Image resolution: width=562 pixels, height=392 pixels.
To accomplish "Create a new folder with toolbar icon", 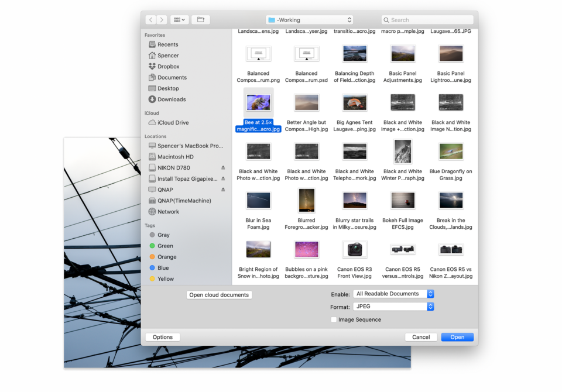I will coord(201,20).
